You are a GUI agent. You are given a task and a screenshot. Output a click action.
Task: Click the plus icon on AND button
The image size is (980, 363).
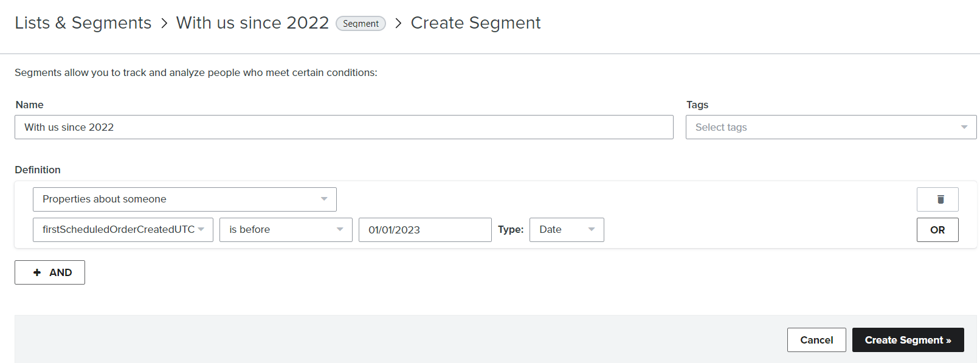pyautogui.click(x=37, y=272)
